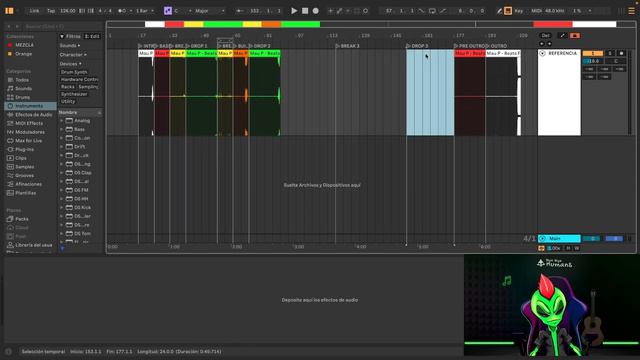Open the Grooves category icon
The height and width of the screenshot is (360, 640).
point(10,176)
